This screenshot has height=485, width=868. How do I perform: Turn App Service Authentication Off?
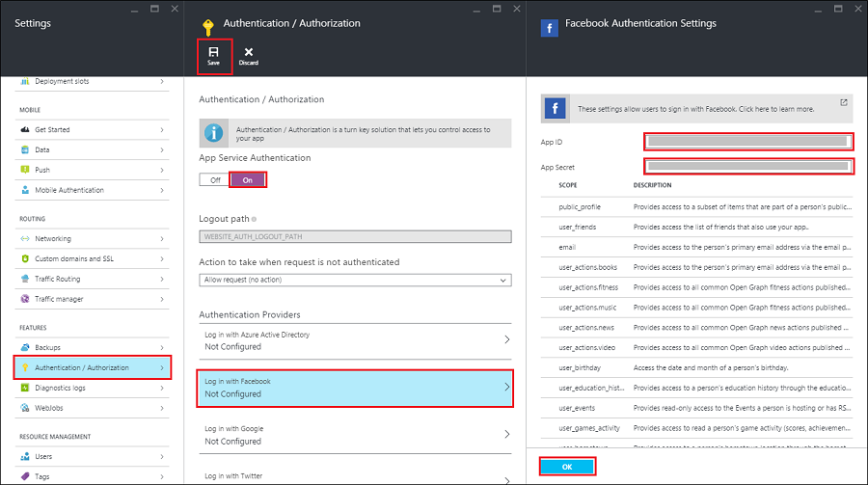tap(215, 180)
